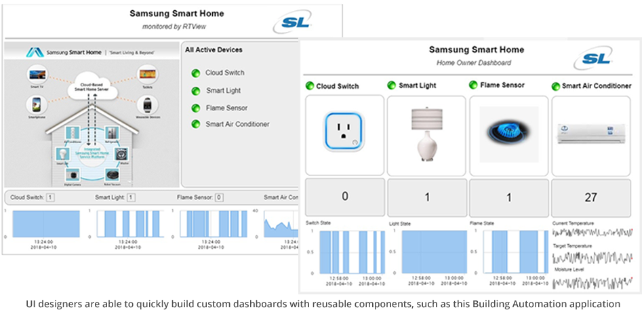Click the Integrated Service Platform center circle
Viewport: 644px width, 312px height.
[x=92, y=154]
